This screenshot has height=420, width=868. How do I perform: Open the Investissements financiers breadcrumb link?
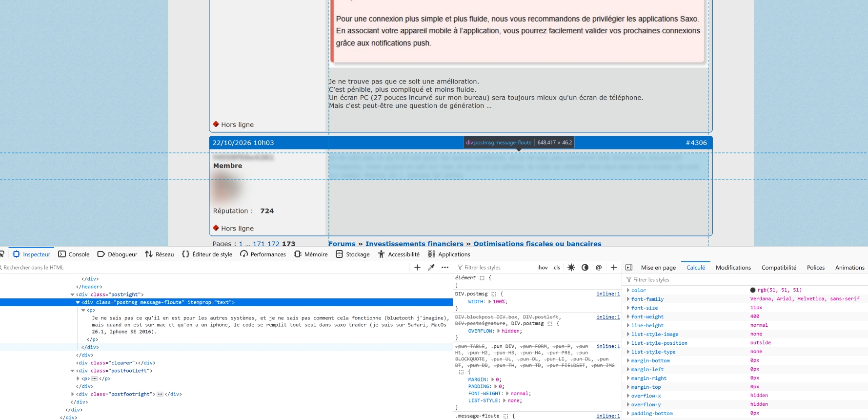click(414, 244)
